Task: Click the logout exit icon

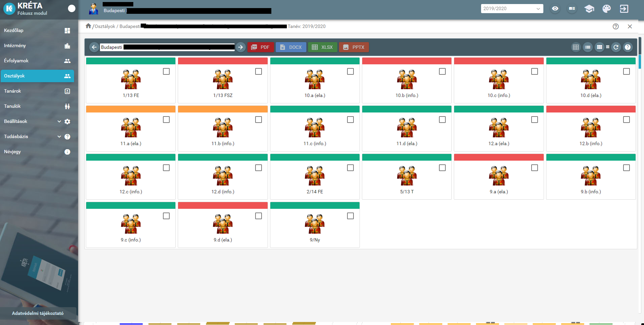Action: coord(624,9)
